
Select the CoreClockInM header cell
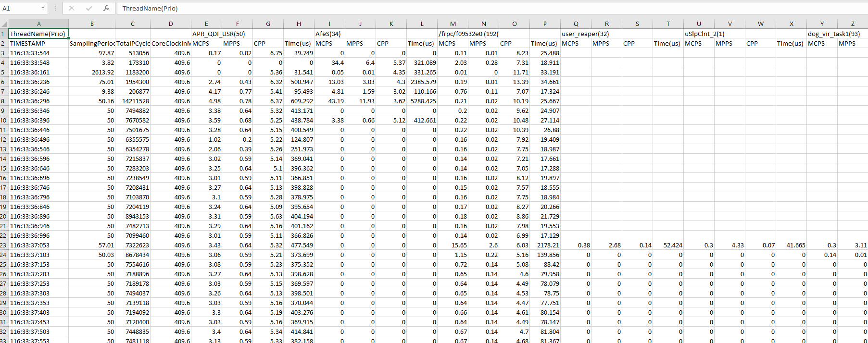coord(171,43)
